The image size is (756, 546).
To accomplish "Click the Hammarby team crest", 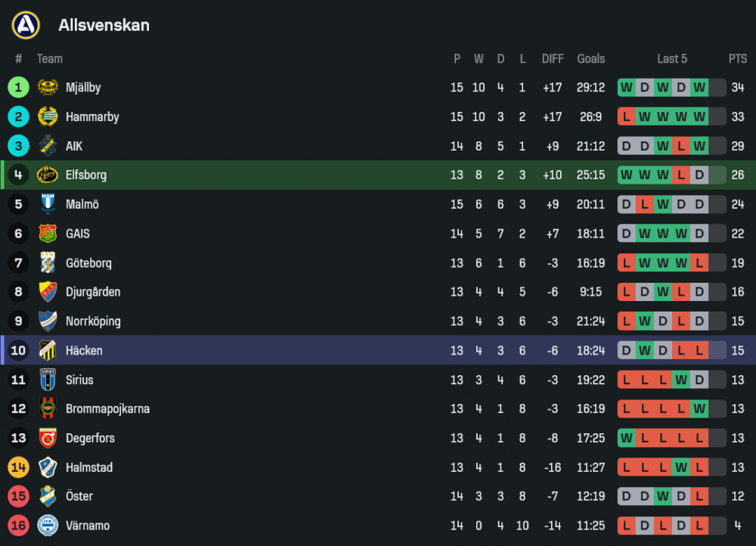I will point(48,116).
